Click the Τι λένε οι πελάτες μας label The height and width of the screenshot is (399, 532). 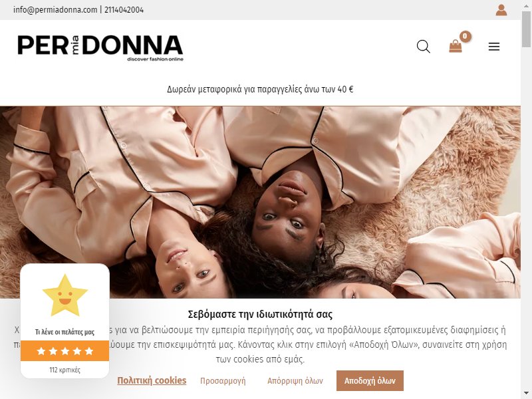click(x=65, y=332)
